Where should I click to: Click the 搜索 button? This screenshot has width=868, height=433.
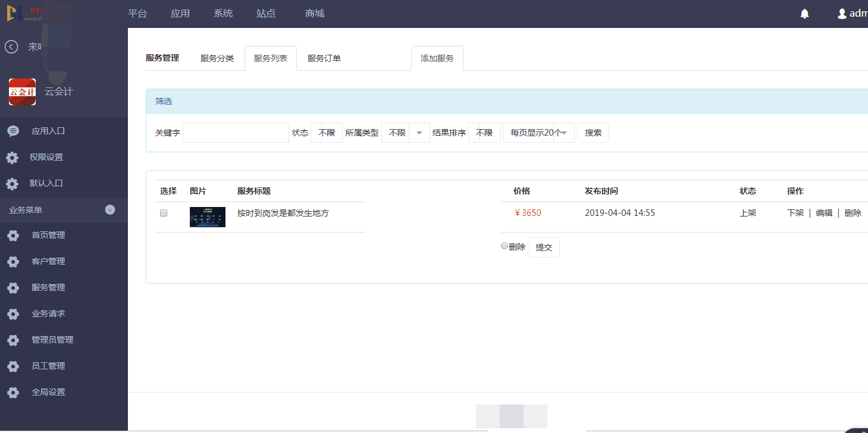click(593, 132)
